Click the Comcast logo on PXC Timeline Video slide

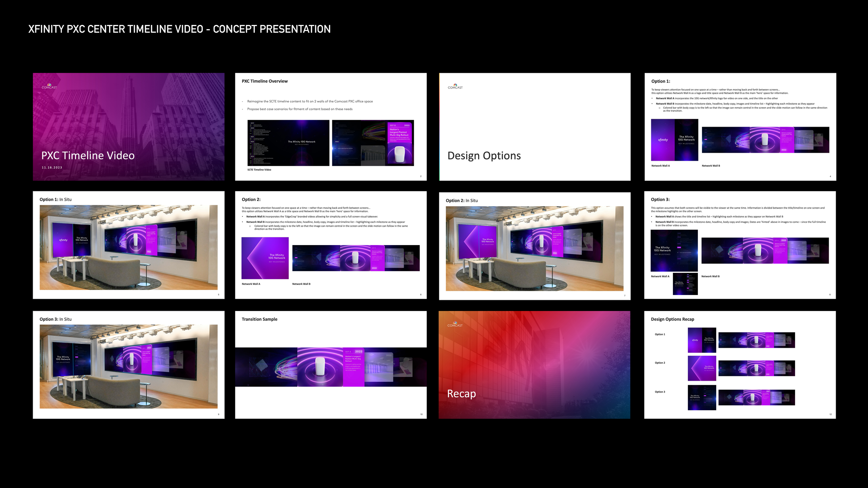point(49,86)
